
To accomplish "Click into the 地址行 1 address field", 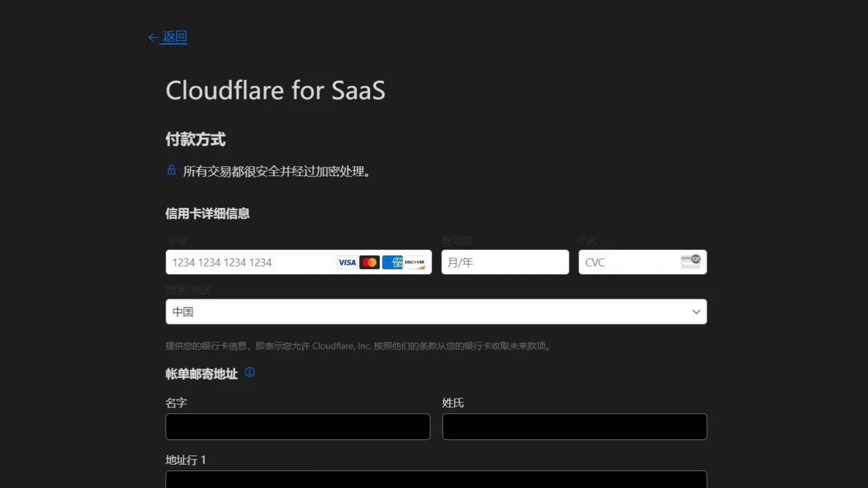I will click(436, 480).
